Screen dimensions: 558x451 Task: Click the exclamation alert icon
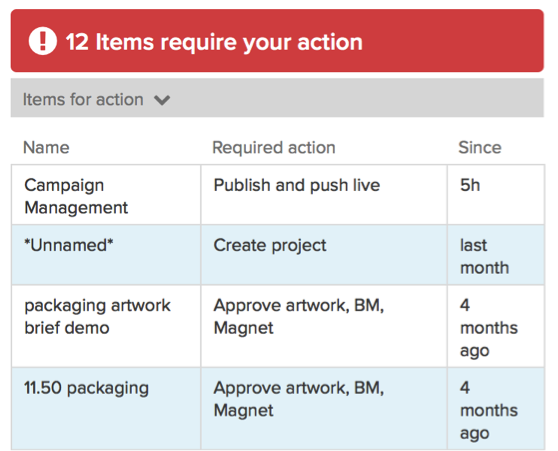point(43,41)
